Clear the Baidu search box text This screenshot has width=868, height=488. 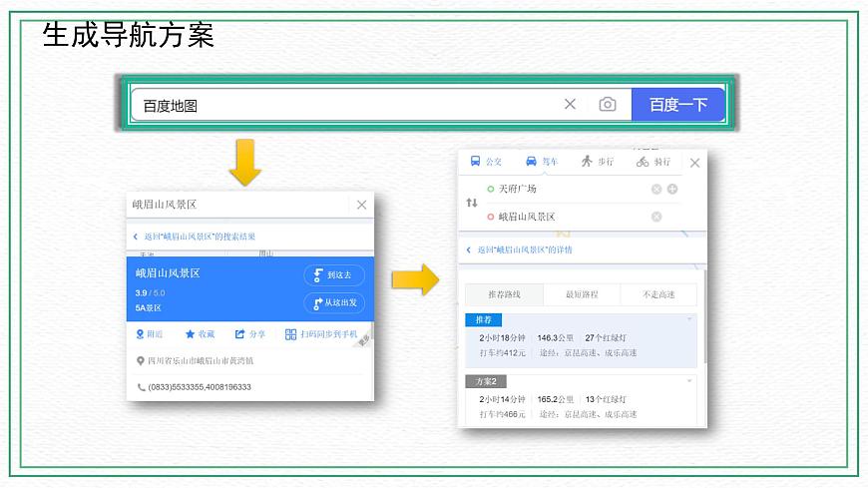(570, 104)
